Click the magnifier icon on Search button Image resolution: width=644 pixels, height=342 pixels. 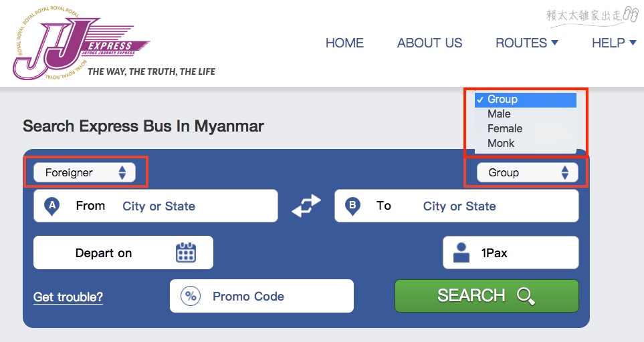(526, 296)
